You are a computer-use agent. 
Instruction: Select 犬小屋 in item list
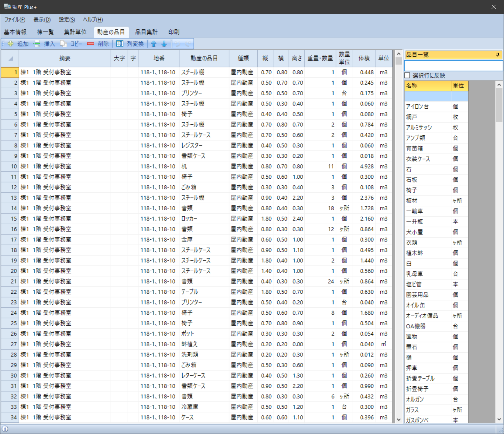pos(428,232)
